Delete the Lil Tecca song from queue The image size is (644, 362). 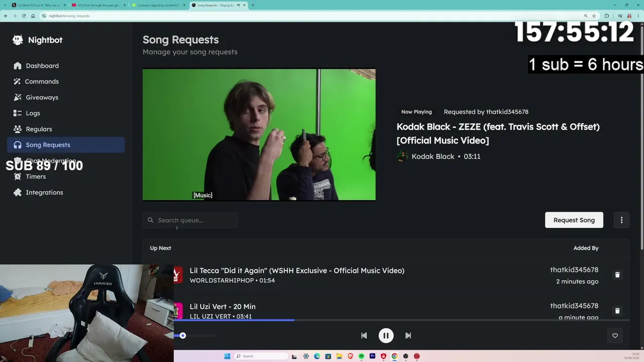(617, 275)
